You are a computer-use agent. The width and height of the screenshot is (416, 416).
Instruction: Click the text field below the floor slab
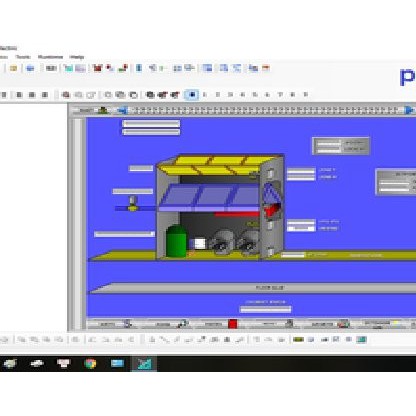[x=266, y=310]
